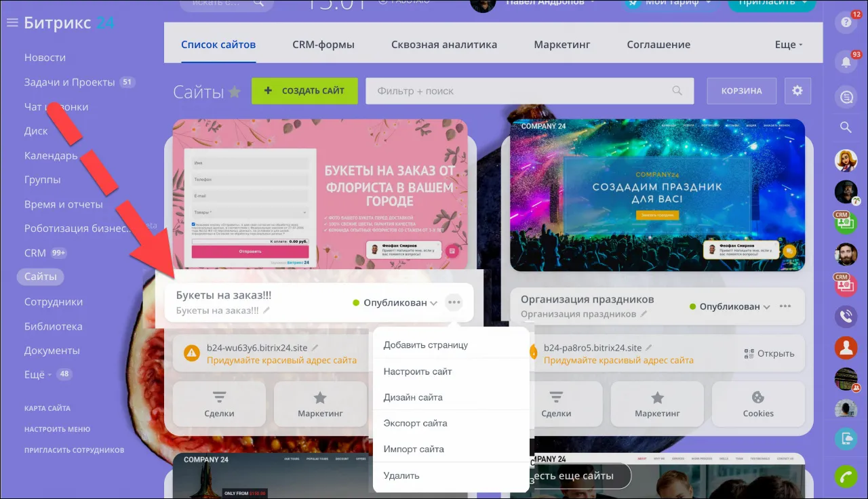This screenshot has height=499, width=868.
Task: Open Сотрудники in the left menu
Action: (54, 302)
